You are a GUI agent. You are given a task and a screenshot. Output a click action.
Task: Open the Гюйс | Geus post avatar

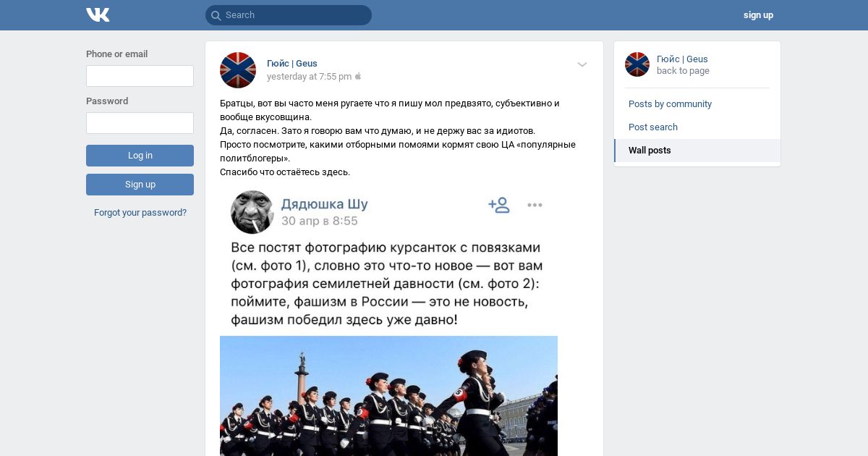click(x=238, y=70)
